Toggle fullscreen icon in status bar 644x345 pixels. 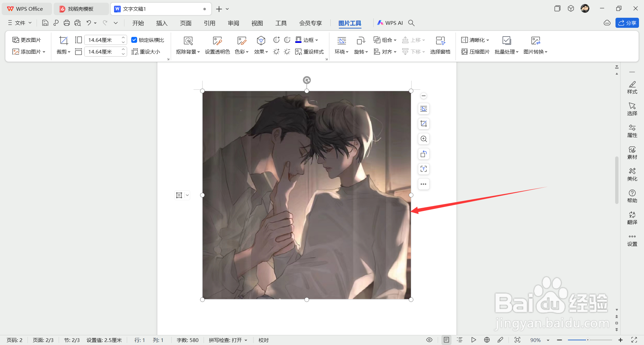tap(634, 340)
